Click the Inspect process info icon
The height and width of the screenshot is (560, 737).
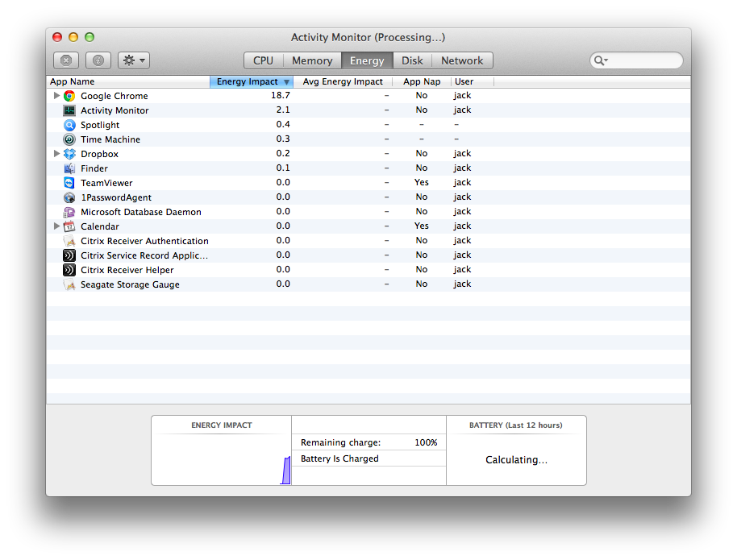pos(98,60)
